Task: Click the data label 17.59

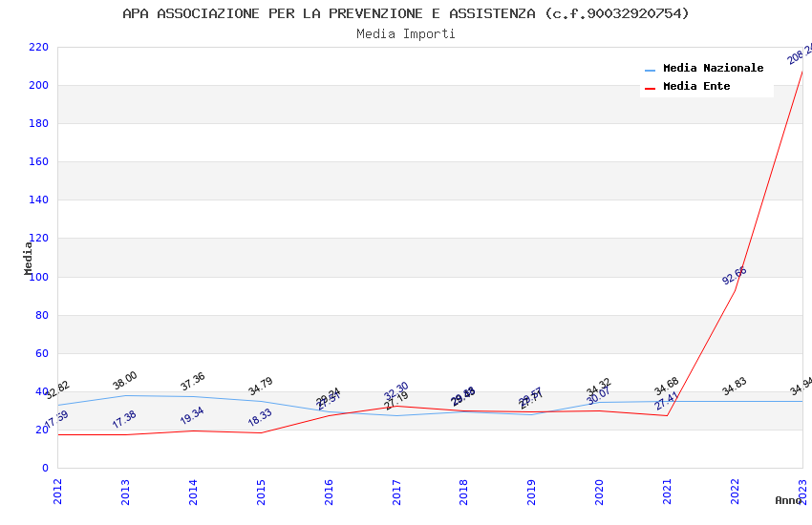Action: coord(56,419)
